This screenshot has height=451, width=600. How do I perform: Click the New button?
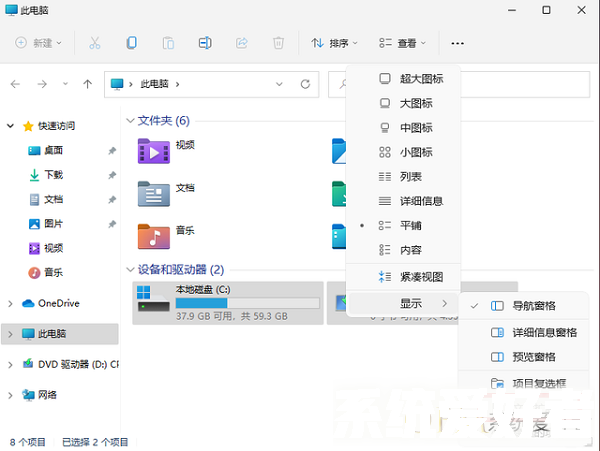(40, 43)
